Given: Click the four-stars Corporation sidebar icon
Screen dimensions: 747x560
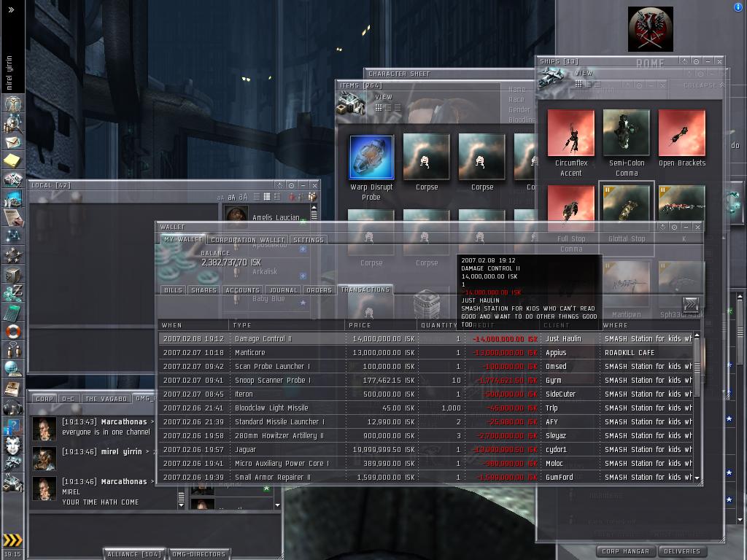Looking at the screenshot, I should [x=13, y=255].
